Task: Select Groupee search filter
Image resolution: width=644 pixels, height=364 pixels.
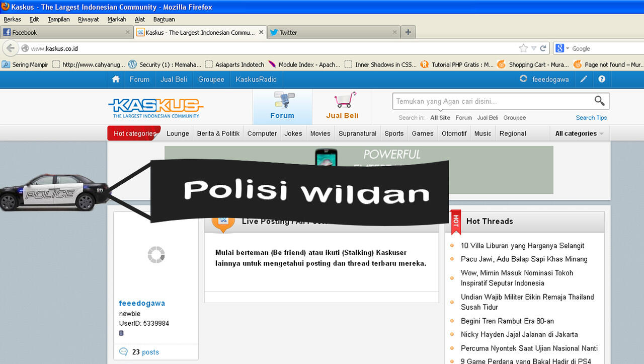Action: [514, 118]
